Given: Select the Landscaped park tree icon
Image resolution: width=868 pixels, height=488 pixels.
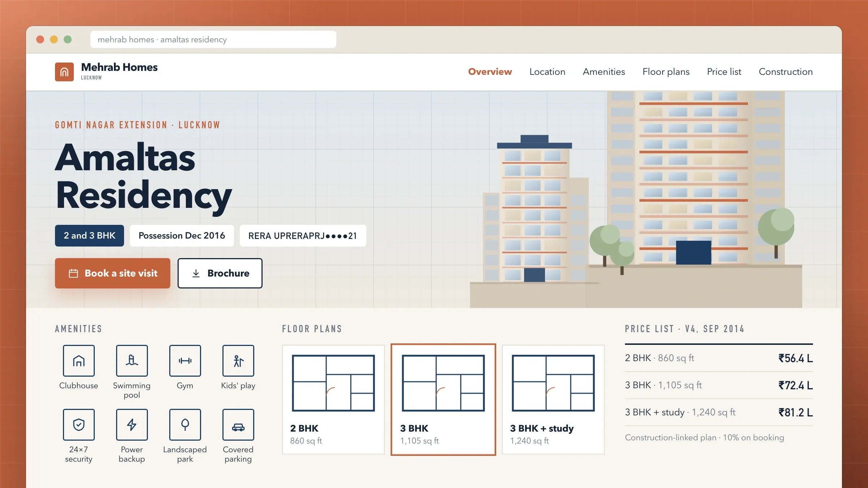Looking at the screenshot, I should 185,425.
